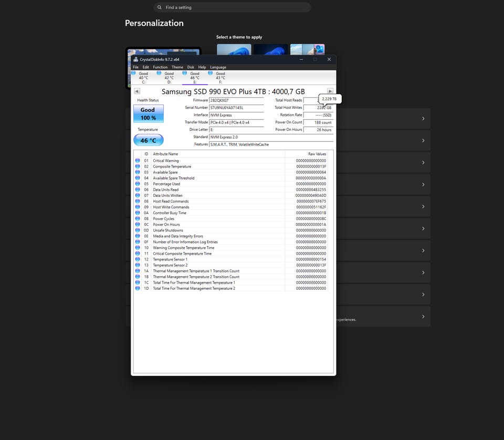This screenshot has width=504, height=440.
Task: Click the Total Host Writes value
Action: (318, 108)
